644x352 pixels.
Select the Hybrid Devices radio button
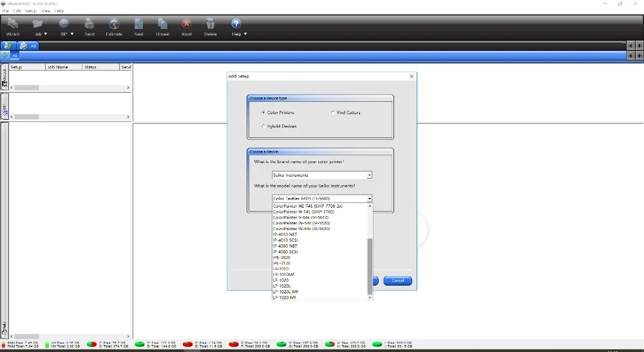tap(263, 126)
